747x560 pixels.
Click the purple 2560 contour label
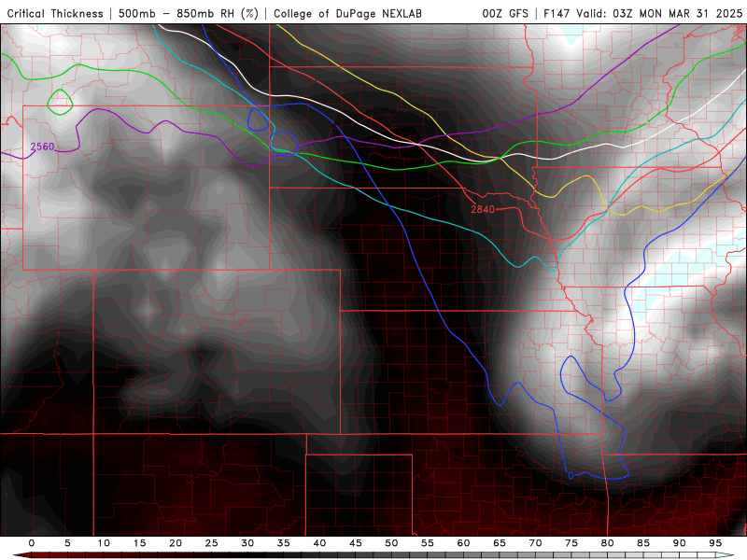(x=42, y=147)
